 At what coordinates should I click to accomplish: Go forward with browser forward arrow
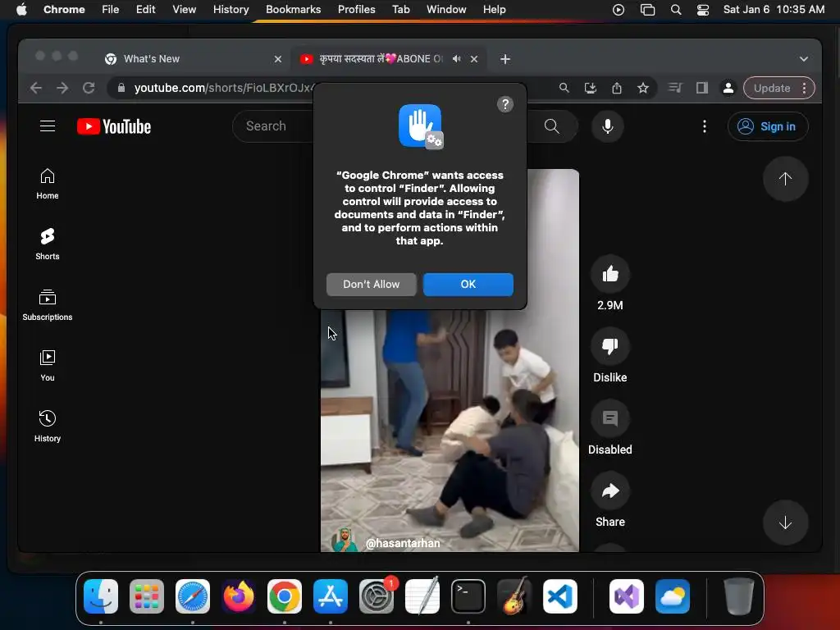[x=62, y=88]
